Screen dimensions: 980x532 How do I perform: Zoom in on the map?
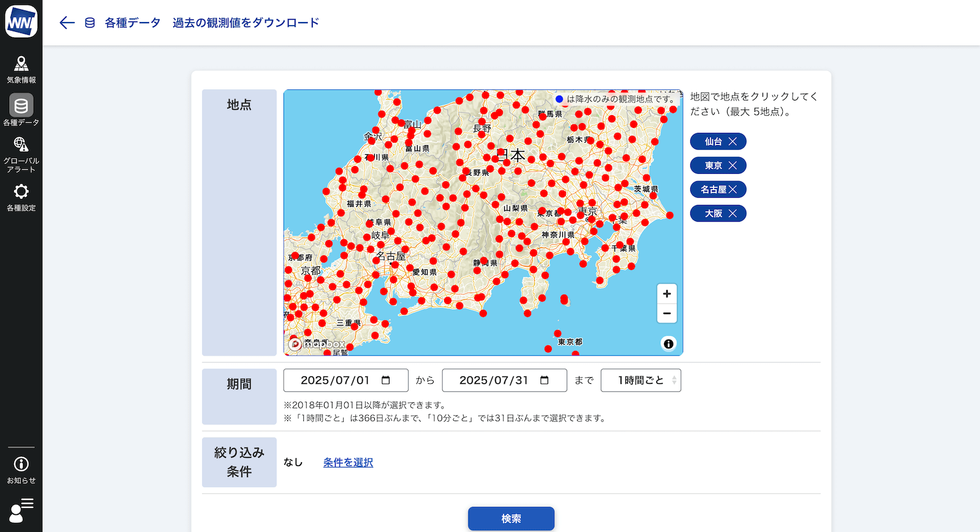click(666, 294)
